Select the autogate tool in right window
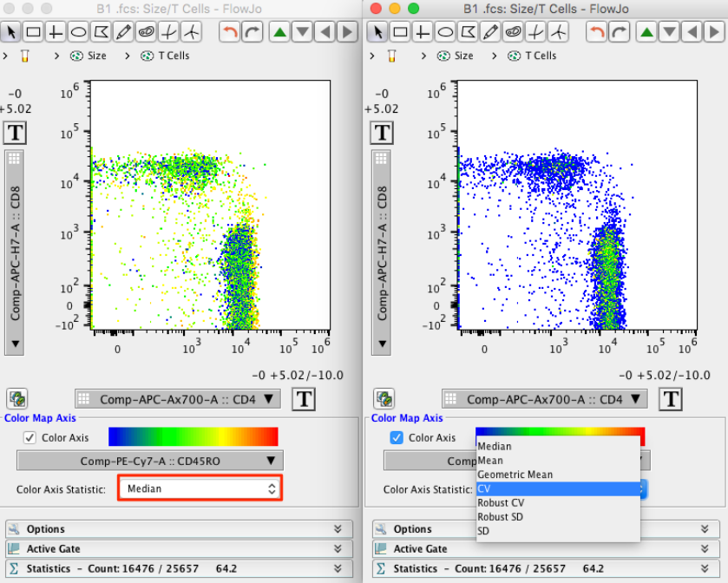728x583 pixels. pyautogui.click(x=513, y=32)
